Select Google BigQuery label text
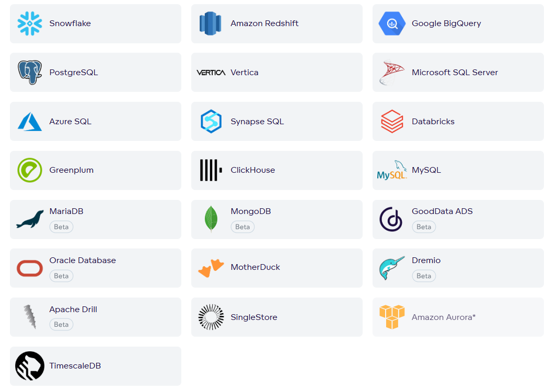The width and height of the screenshot is (557, 392). tap(446, 23)
